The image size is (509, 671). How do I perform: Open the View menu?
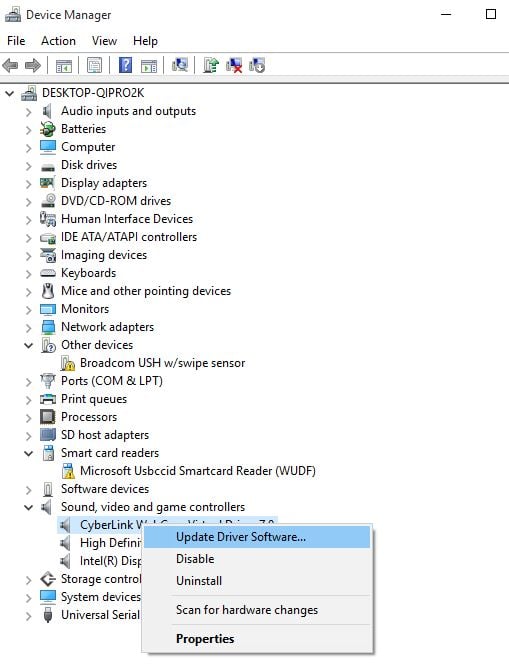pyautogui.click(x=104, y=41)
